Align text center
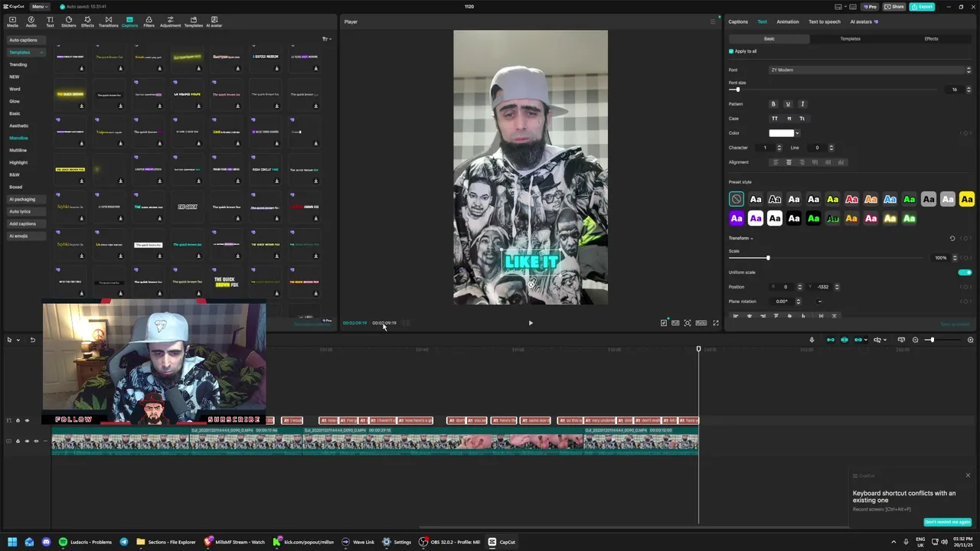 [x=789, y=162]
